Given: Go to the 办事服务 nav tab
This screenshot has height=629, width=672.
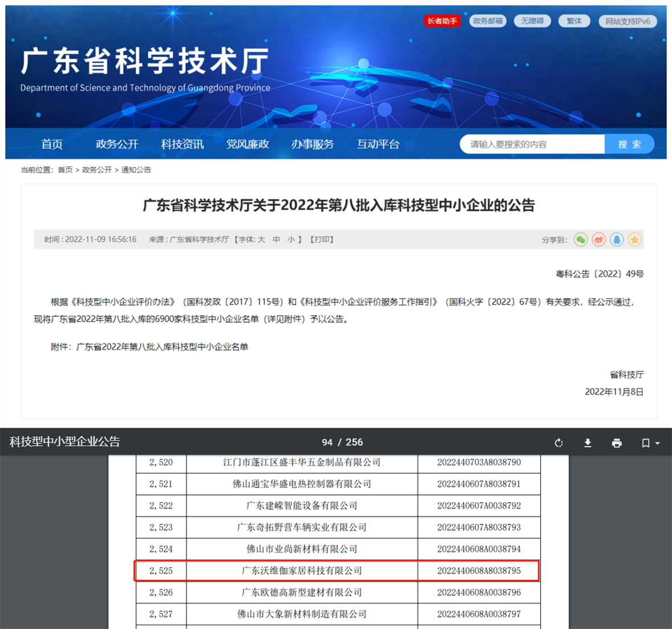Looking at the screenshot, I should pyautogui.click(x=313, y=144).
